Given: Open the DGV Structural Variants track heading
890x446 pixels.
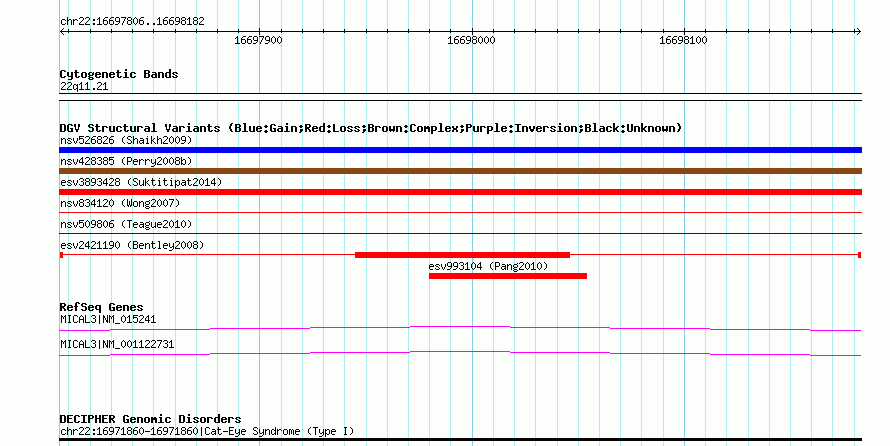Looking at the screenshot, I should 371,128.
